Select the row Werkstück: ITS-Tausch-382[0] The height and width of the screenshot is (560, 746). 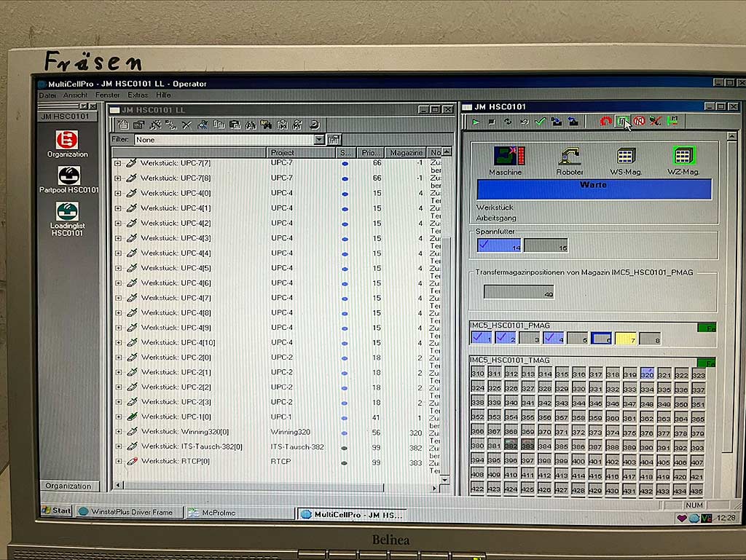click(x=276, y=446)
